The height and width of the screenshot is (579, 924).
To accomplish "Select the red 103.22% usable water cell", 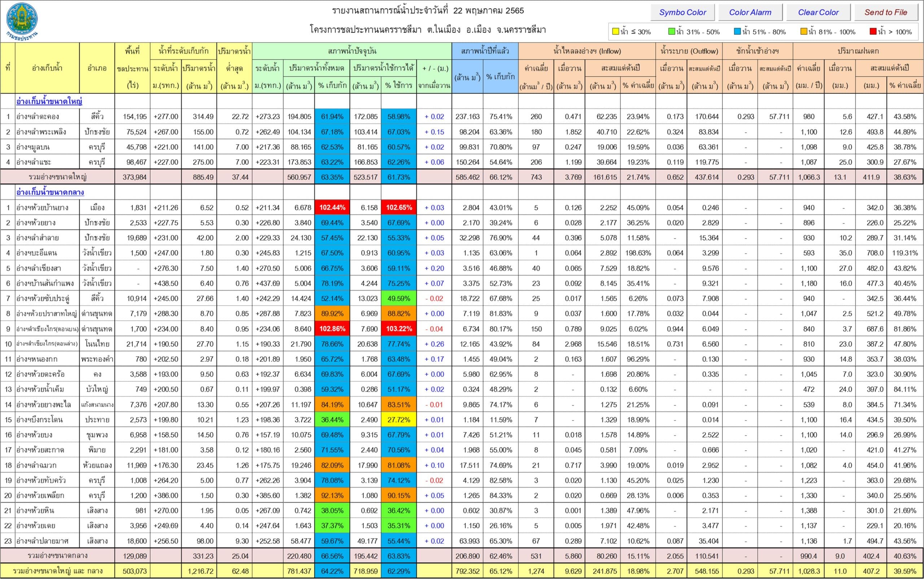I will pyautogui.click(x=398, y=328).
